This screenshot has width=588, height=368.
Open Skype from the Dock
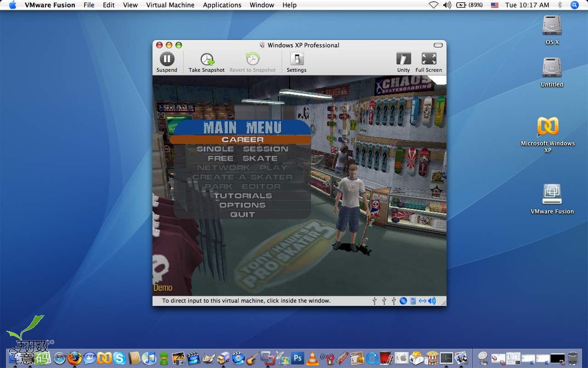click(x=119, y=358)
